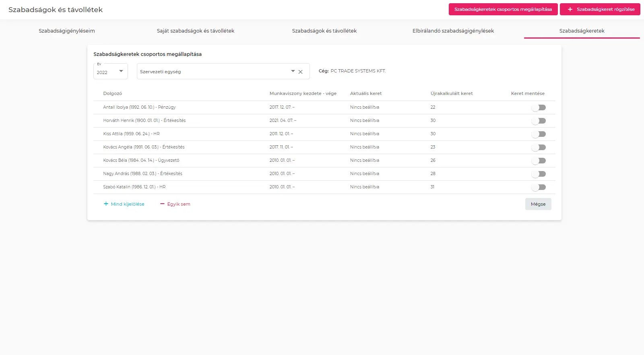This screenshot has height=355, width=644.
Task: Toggle Keret mentése for Antall Ibolya
Action: coord(538,107)
